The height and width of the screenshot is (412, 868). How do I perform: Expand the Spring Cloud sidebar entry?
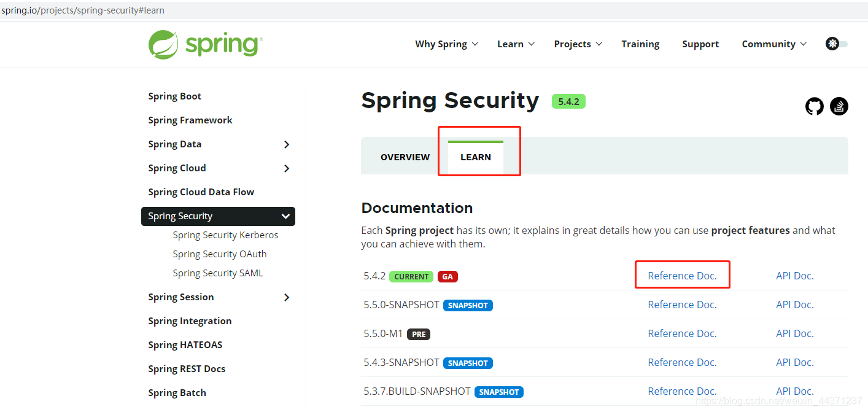point(286,168)
